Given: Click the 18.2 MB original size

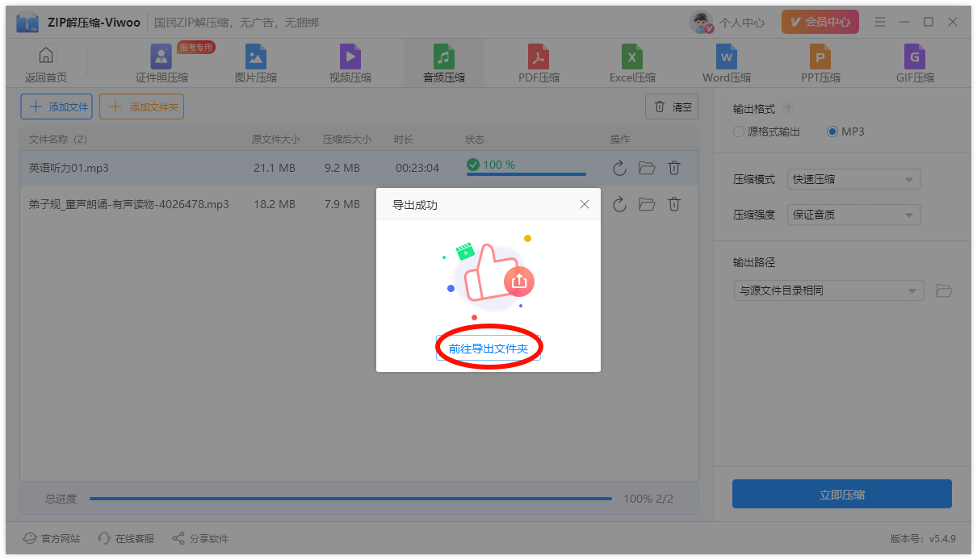Looking at the screenshot, I should [x=275, y=204].
